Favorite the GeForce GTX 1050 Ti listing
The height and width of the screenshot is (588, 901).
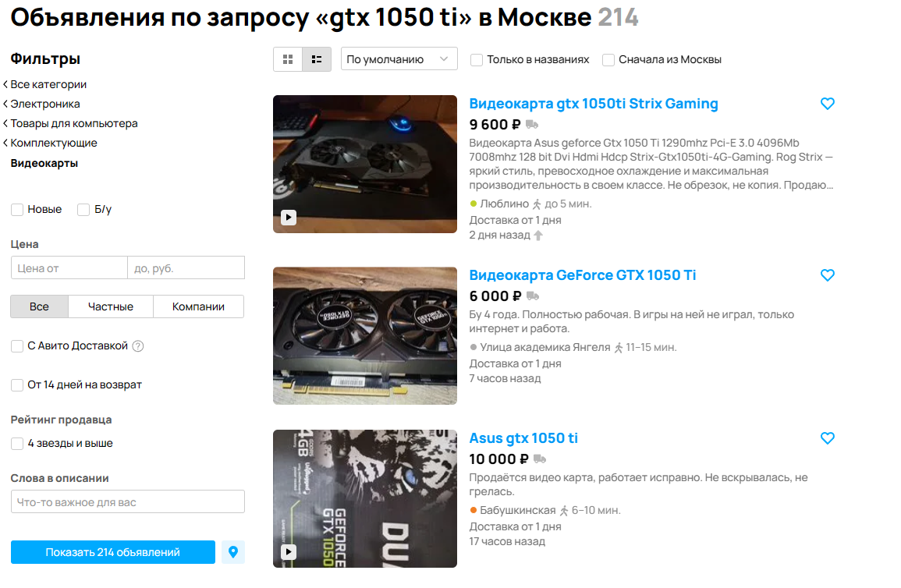click(x=827, y=275)
